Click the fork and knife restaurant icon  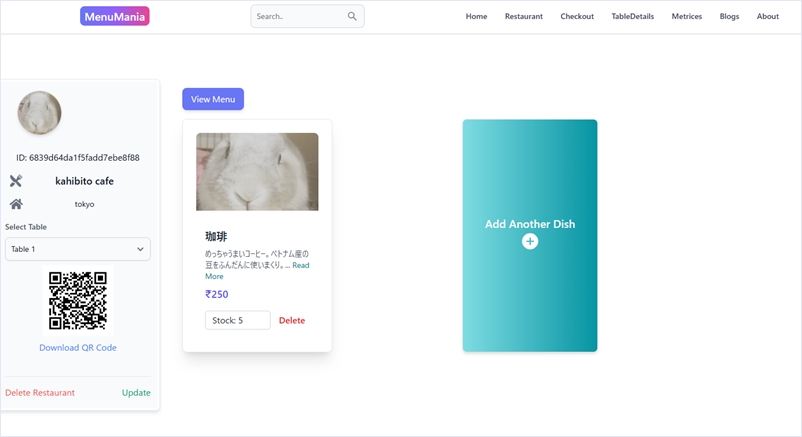(x=16, y=181)
